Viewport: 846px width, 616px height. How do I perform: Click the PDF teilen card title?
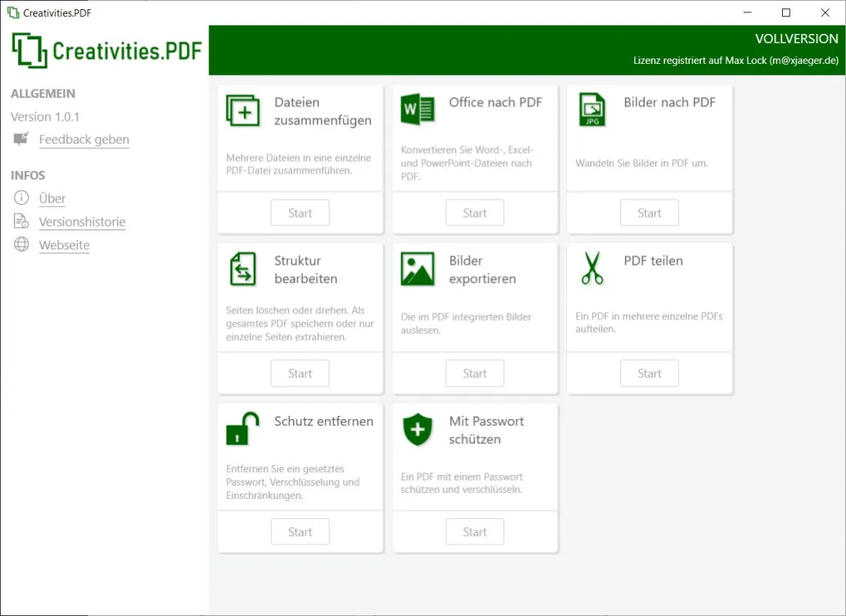click(x=653, y=260)
